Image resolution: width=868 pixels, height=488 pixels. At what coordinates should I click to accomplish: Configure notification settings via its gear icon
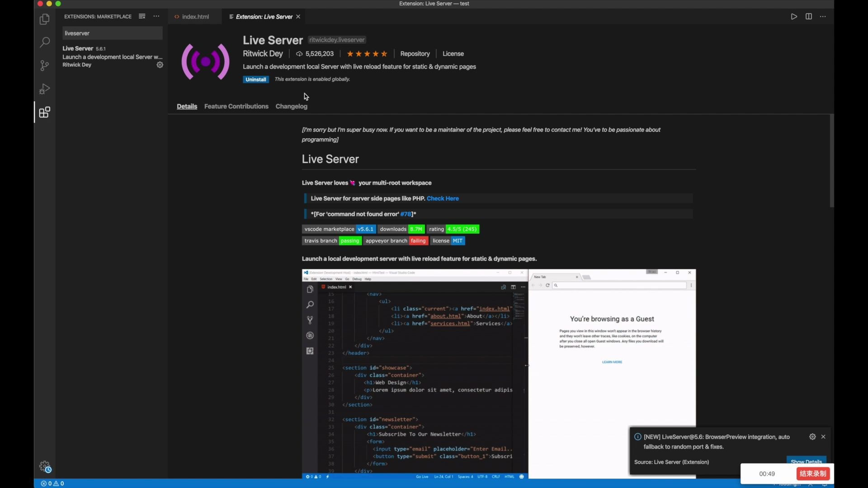812,436
